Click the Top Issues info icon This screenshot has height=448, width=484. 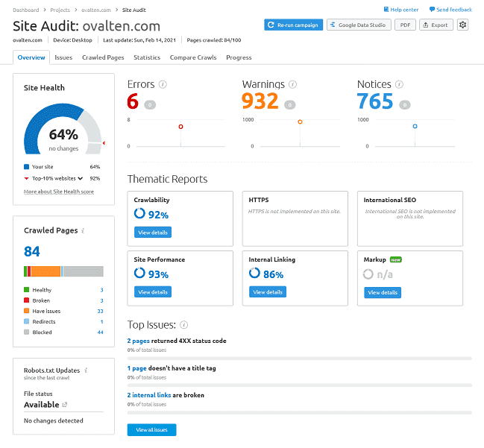pyautogui.click(x=183, y=324)
